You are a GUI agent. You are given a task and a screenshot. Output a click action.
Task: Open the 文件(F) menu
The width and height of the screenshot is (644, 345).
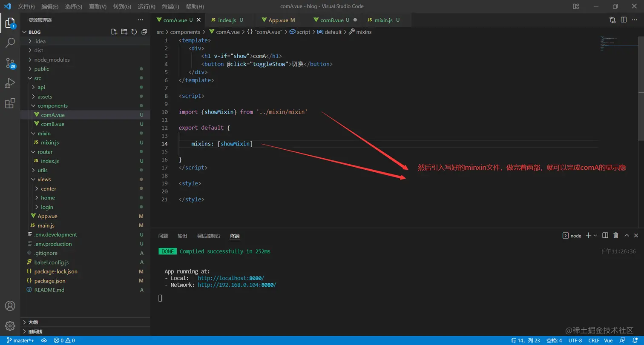(26, 6)
